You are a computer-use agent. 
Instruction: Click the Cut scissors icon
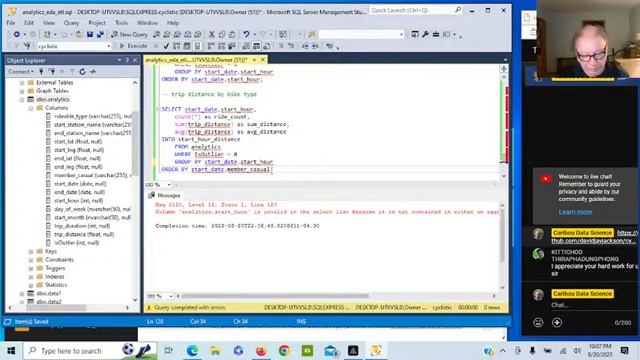coord(211,35)
